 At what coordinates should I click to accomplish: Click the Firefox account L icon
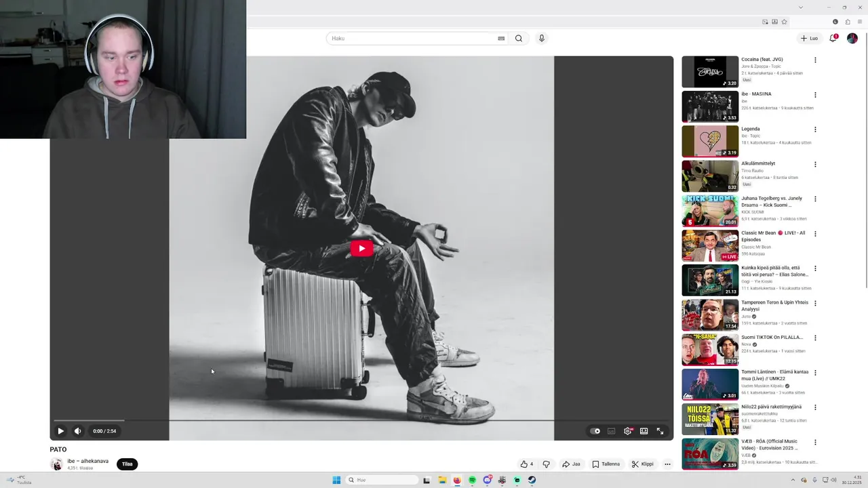(x=835, y=22)
